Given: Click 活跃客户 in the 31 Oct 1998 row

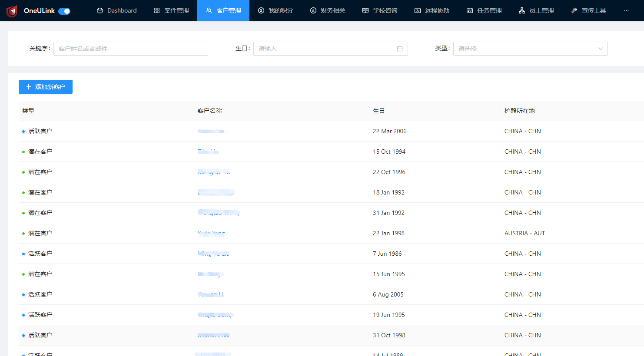Looking at the screenshot, I should [x=40, y=335].
